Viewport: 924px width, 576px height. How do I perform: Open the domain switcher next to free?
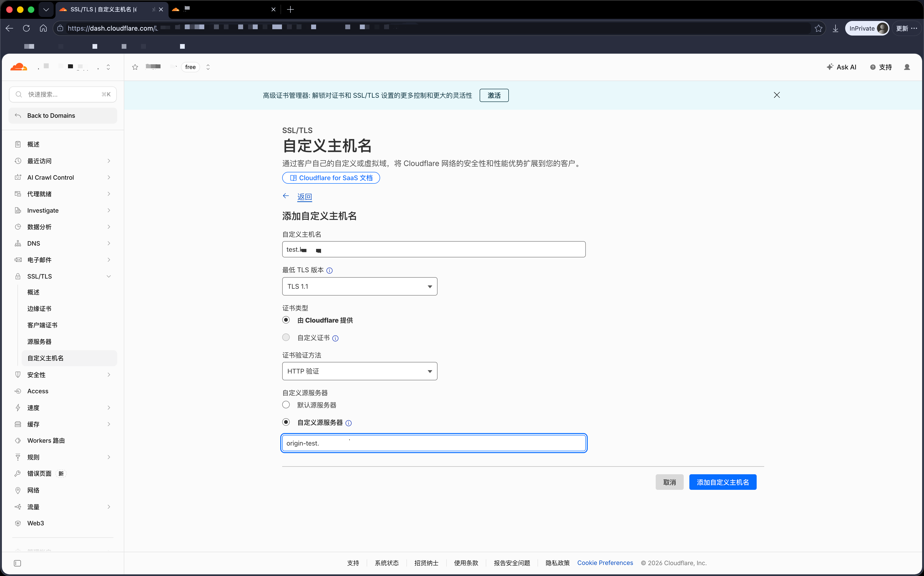coord(208,67)
